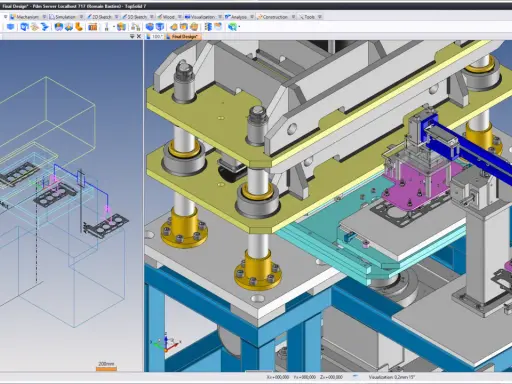This screenshot has width=512, height=384.
Task: Open the dropdown pin next to Construction tab
Action: pyautogui.click(x=293, y=17)
